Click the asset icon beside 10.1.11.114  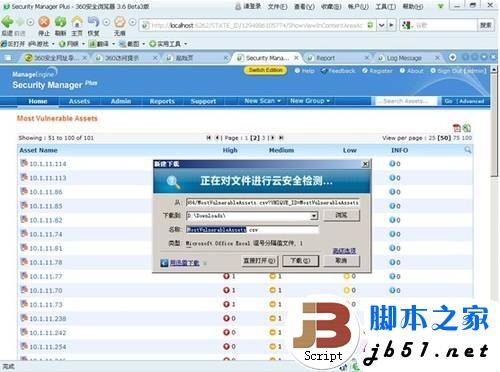click(x=24, y=163)
